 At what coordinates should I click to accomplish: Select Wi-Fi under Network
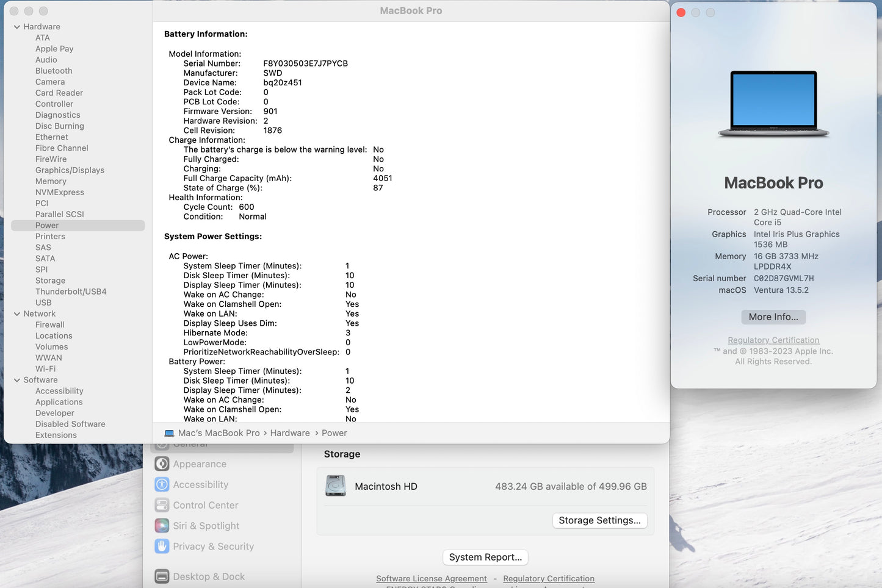[x=45, y=368]
